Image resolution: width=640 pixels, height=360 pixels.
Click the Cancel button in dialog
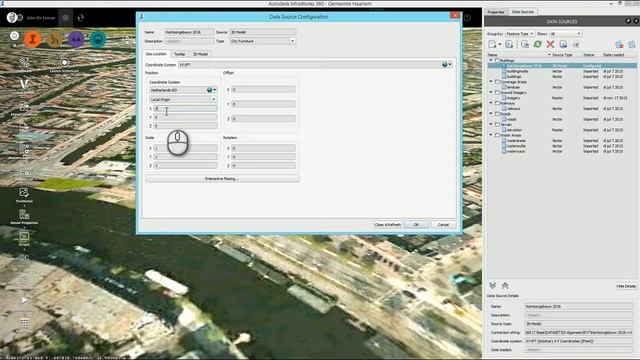443,225
